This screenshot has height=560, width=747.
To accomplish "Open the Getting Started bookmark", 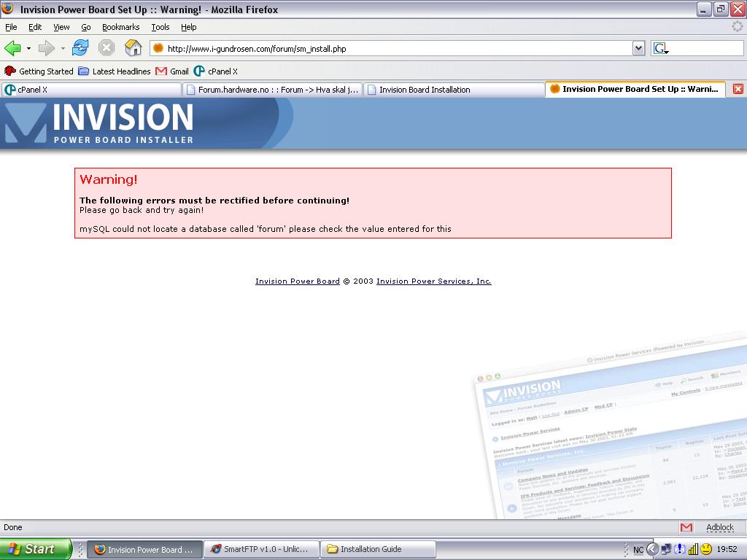I will tap(39, 71).
